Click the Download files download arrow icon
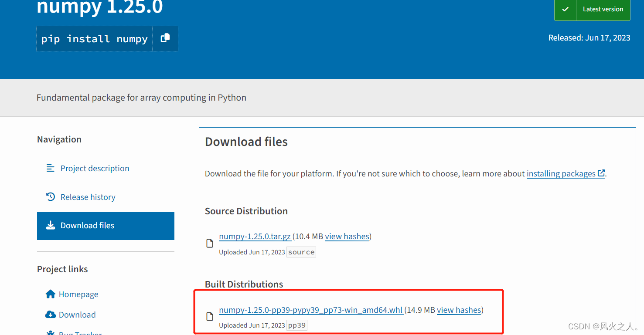The height and width of the screenshot is (335, 644). pyautogui.click(x=51, y=225)
